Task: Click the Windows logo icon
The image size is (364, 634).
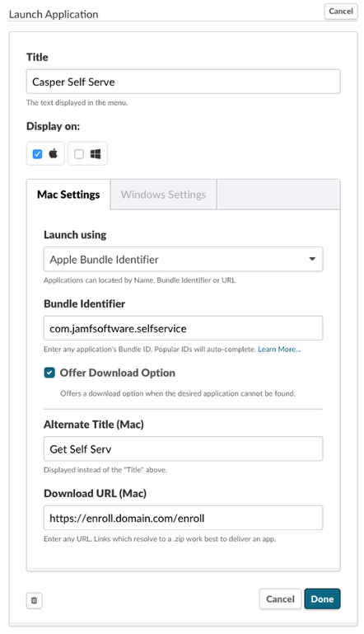Action: click(96, 153)
